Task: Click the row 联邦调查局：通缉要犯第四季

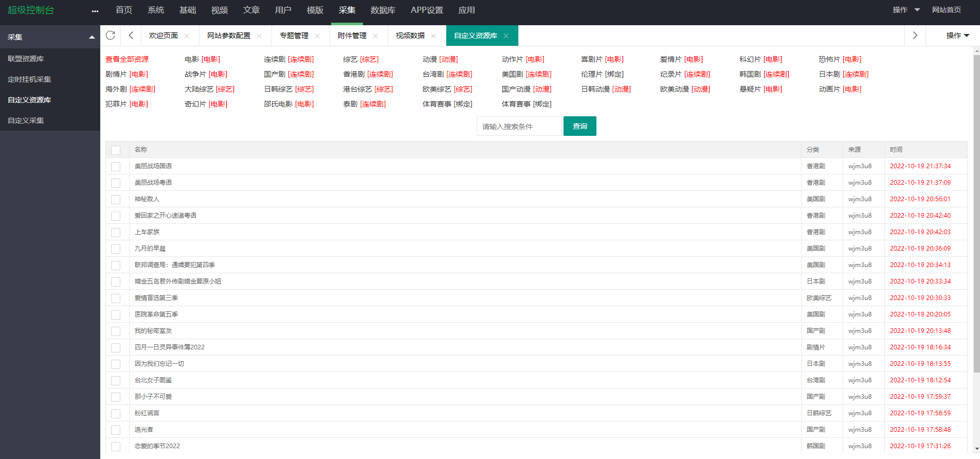Action: pos(536,265)
